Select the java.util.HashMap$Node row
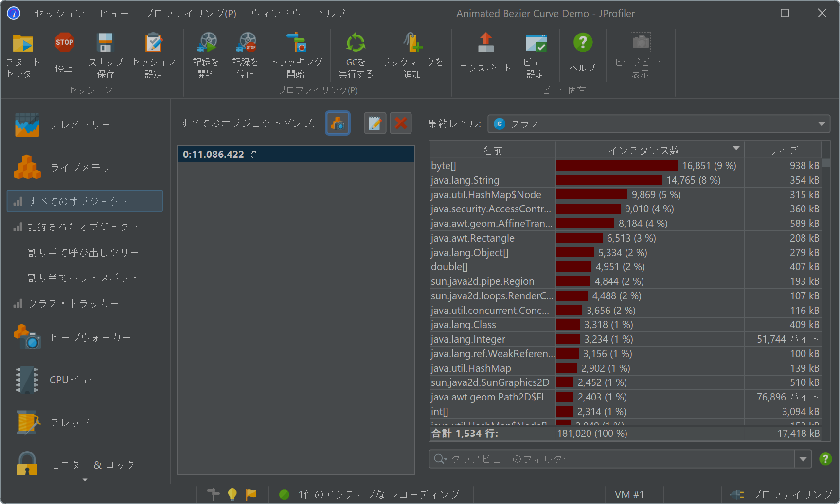 click(x=625, y=195)
